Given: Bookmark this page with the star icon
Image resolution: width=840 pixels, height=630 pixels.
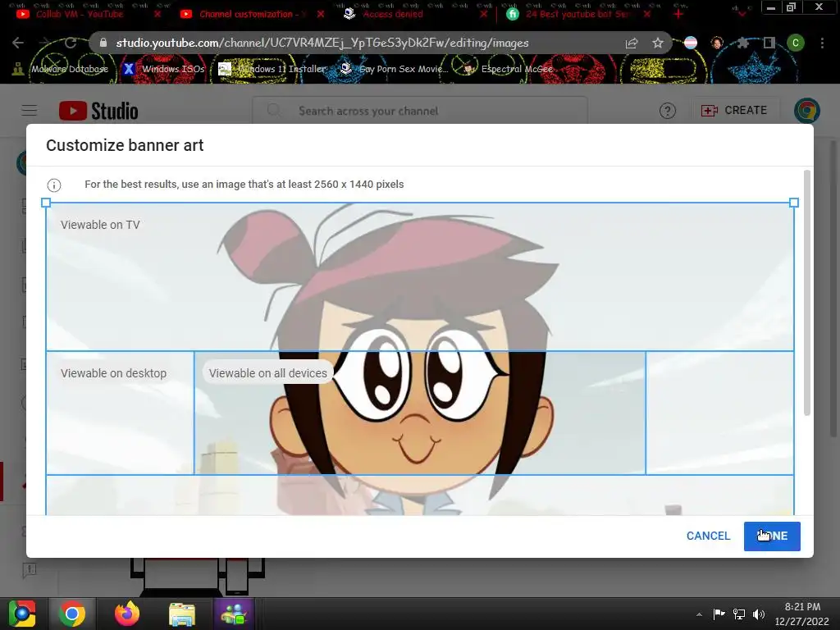Looking at the screenshot, I should 658,43.
